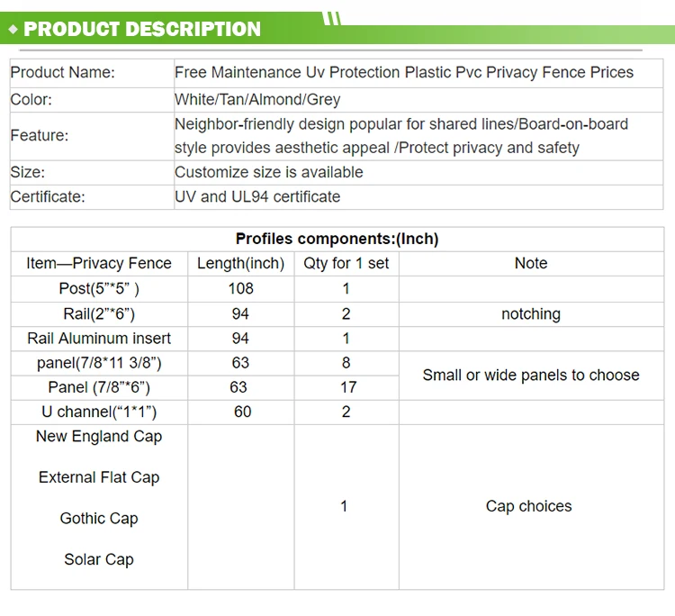The height and width of the screenshot is (616, 675).
Task: Click the PRODUCT DESCRIPTION heading banner
Action: 142,29
